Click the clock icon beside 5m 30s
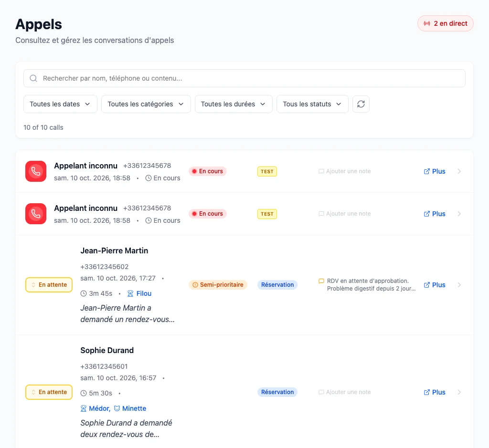489x448 pixels. [84, 393]
